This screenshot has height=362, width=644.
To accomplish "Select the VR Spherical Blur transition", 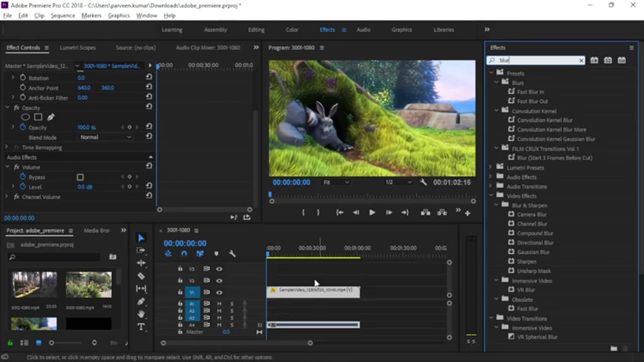I will coord(537,337).
